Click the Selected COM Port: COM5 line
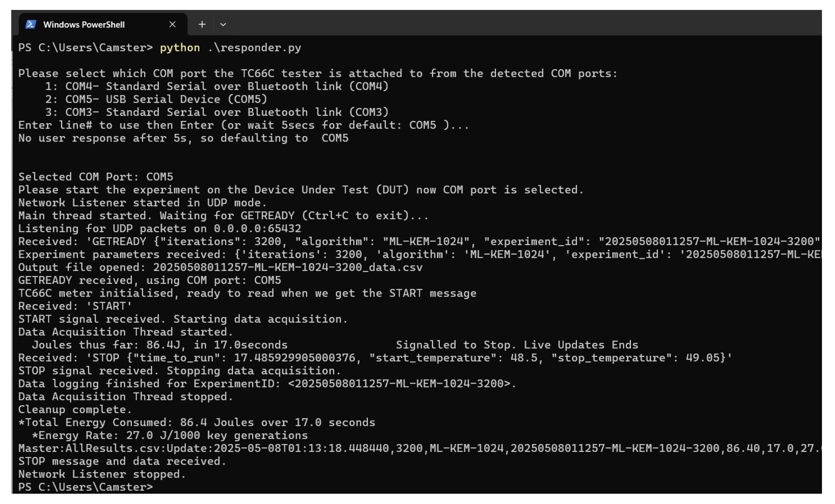The image size is (835, 504). [x=96, y=177]
